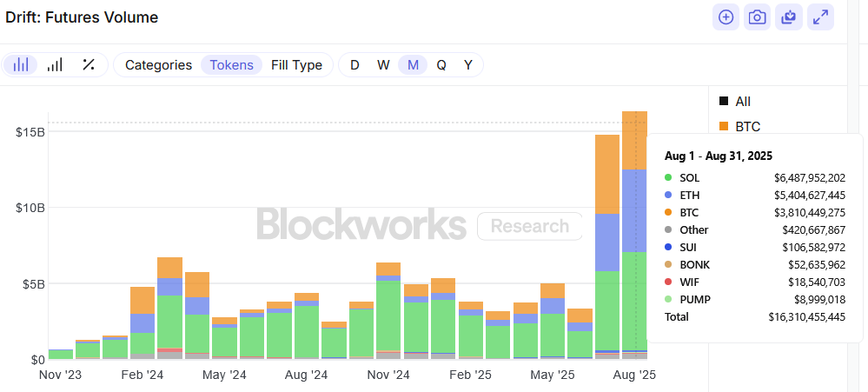Click the $15B y-axis label
The height and width of the screenshot is (392, 868).
pyautogui.click(x=30, y=132)
